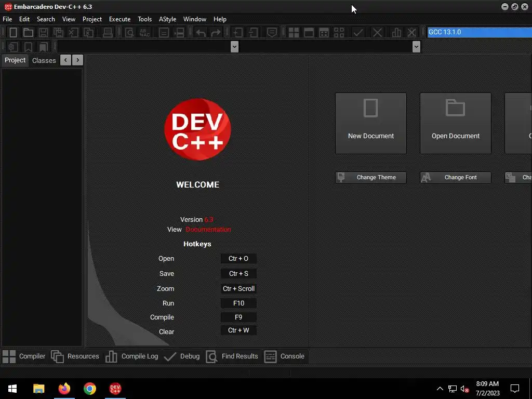Click the Open Document tile
532x399 pixels.
tap(456, 124)
